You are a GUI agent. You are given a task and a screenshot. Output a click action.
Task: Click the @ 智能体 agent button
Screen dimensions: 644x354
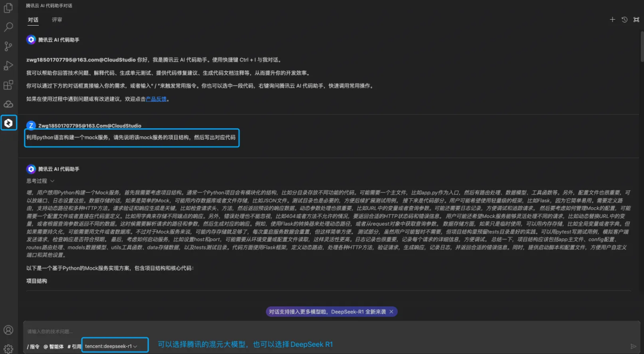point(54,347)
